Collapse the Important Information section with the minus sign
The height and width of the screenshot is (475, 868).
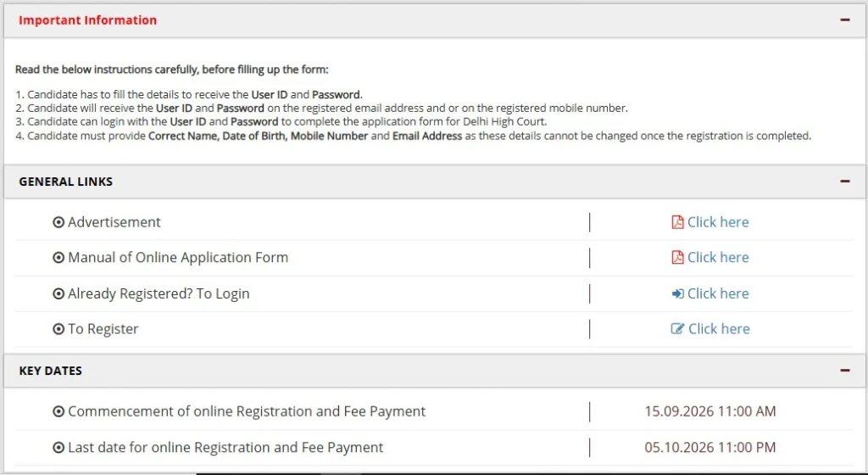click(845, 20)
